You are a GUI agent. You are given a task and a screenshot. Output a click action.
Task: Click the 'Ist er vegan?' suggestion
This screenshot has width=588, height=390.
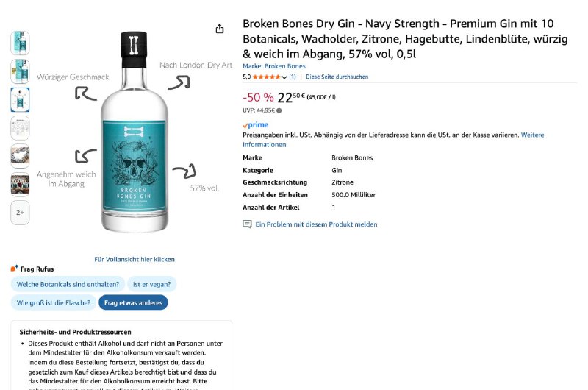coord(151,284)
